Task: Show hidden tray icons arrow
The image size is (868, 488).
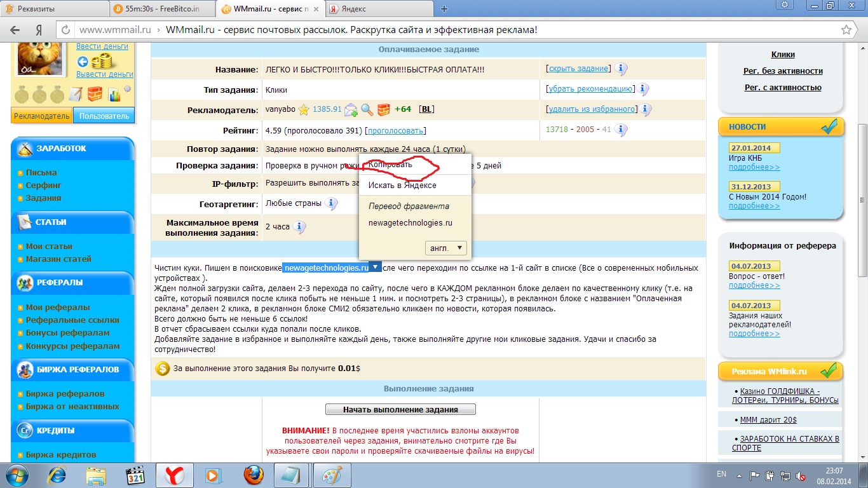Action: 740,475
